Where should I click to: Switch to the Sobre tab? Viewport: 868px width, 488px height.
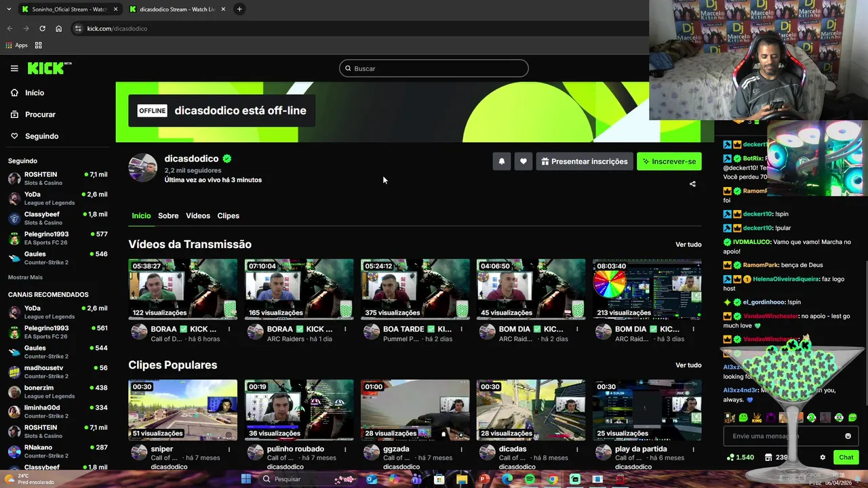[x=168, y=216]
